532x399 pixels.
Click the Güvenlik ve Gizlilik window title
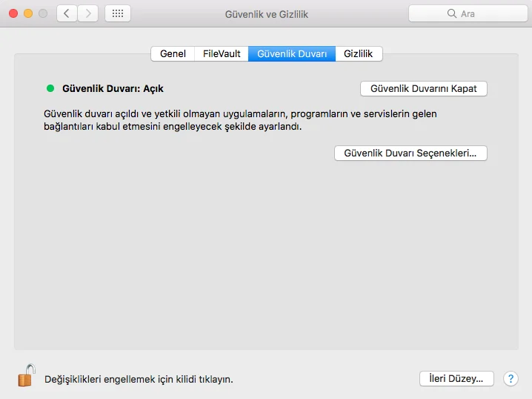point(266,14)
